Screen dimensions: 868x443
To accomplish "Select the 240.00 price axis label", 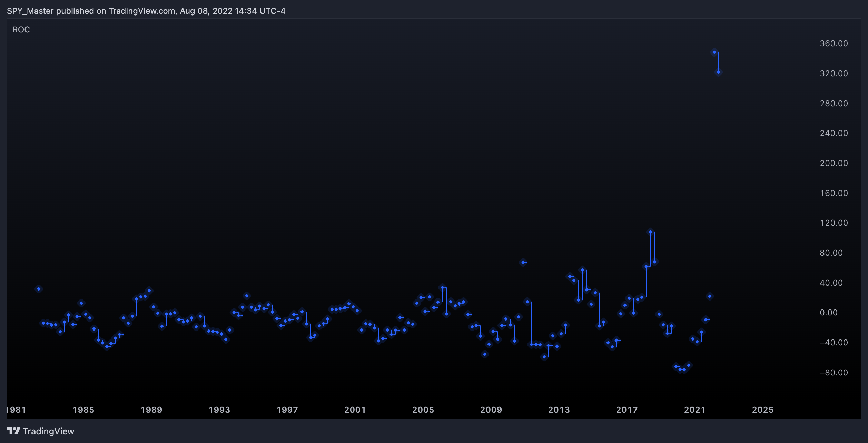I will (x=834, y=133).
